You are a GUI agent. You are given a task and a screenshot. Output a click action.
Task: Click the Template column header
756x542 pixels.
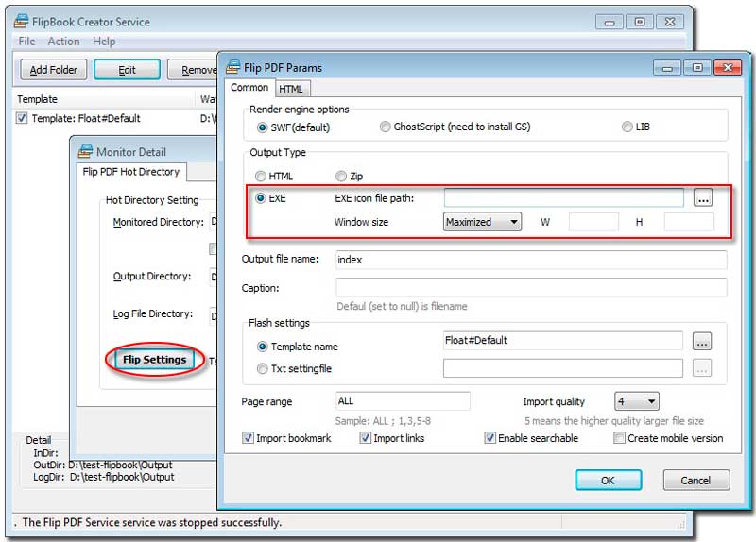(37, 99)
